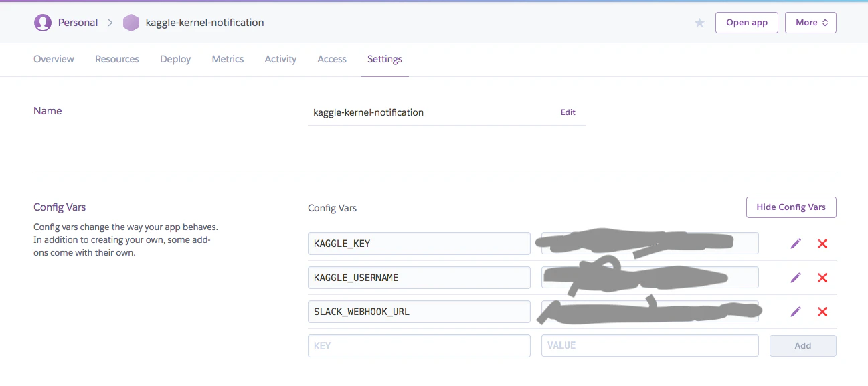Click the app name text kaggle-kernel-notification in Name row
The height and width of the screenshot is (386, 868).
(x=368, y=112)
